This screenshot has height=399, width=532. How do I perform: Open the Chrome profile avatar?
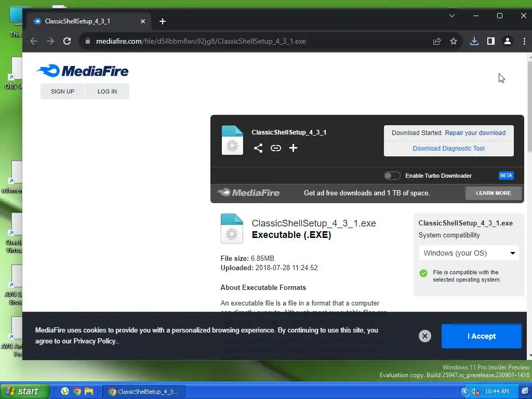click(x=508, y=42)
